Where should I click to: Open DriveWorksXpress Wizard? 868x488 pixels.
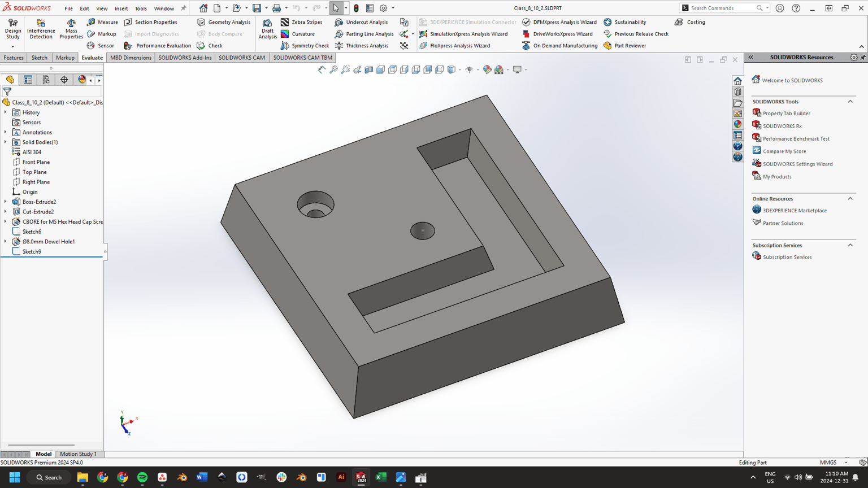tap(557, 34)
